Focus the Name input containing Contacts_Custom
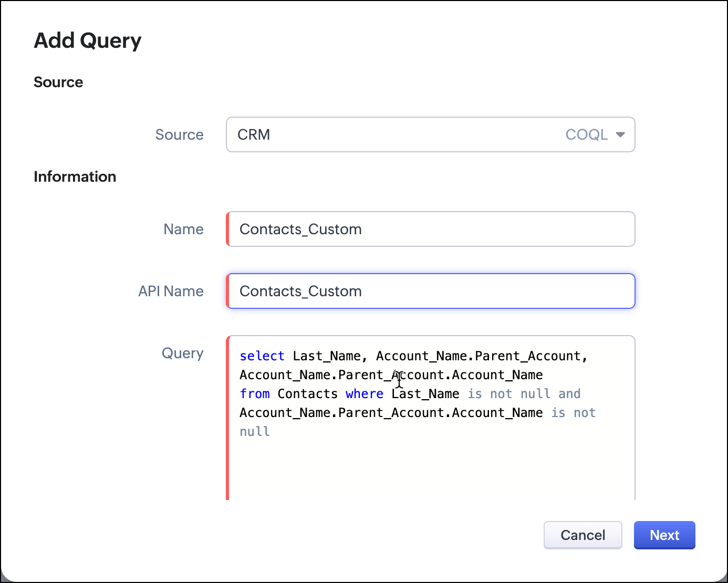 (x=431, y=229)
